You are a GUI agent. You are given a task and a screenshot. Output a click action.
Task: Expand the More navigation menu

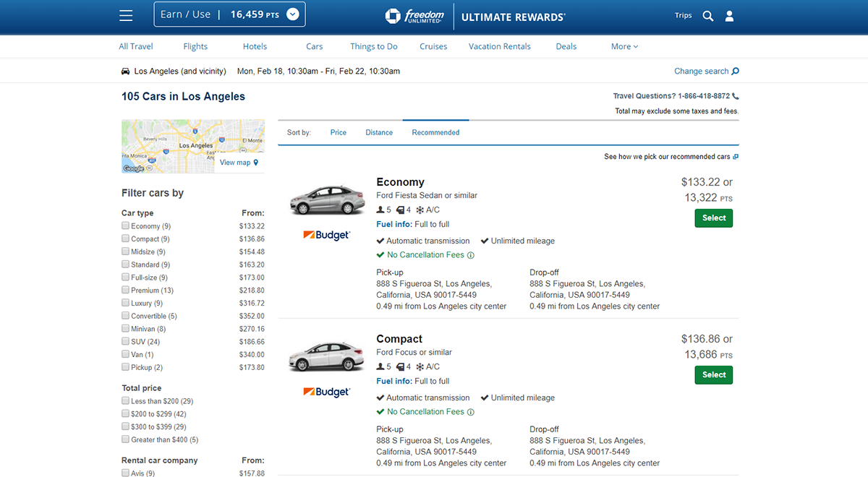tap(624, 46)
